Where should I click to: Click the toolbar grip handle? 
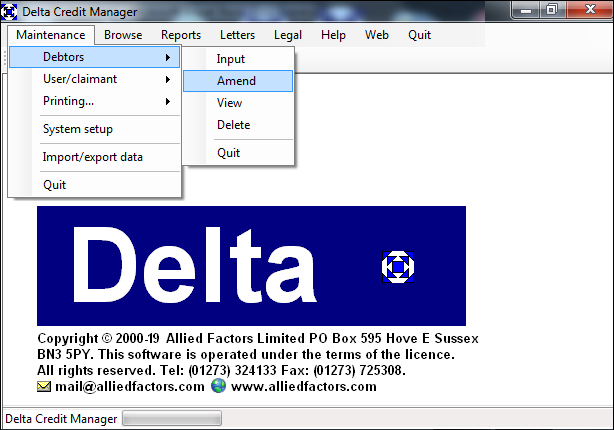[5, 58]
